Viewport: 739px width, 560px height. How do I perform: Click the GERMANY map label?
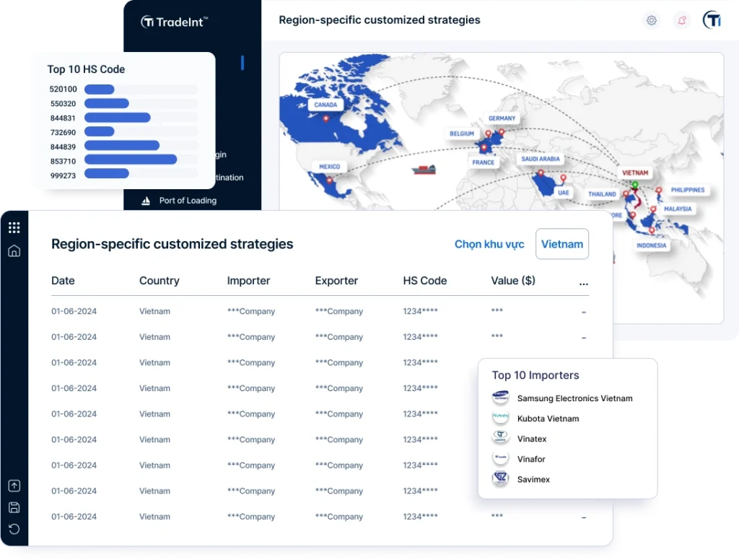coord(502,118)
